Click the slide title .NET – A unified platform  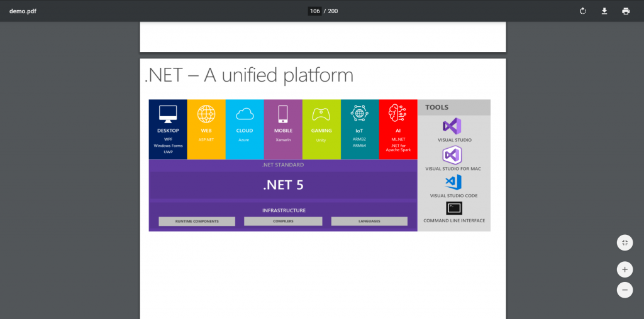click(249, 75)
